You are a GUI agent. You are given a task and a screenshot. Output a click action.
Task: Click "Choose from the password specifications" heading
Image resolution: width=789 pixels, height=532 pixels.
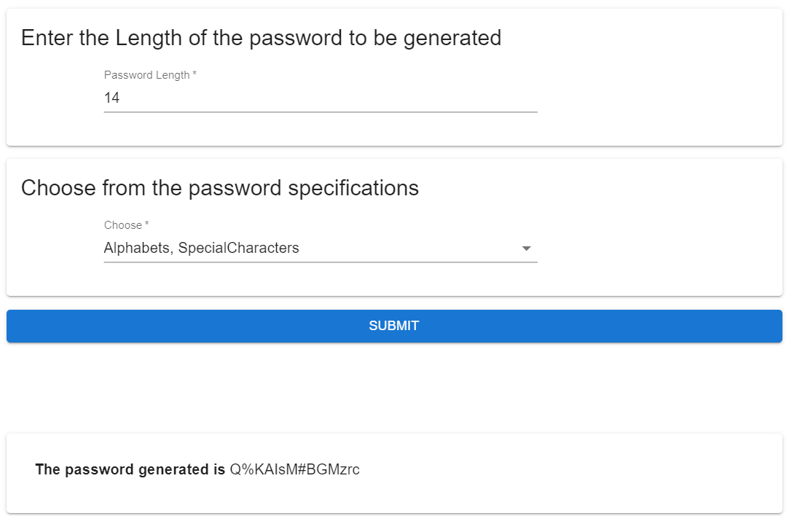[219, 188]
